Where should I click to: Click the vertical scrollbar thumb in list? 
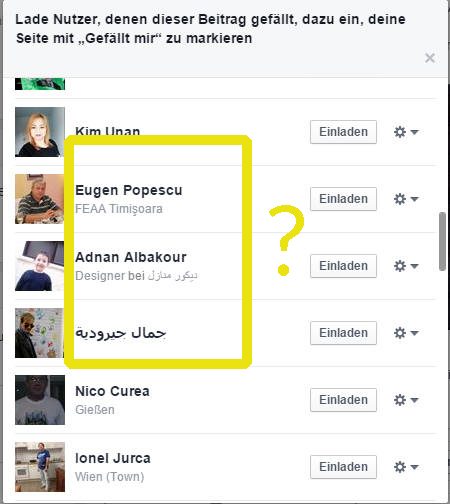coord(443,241)
